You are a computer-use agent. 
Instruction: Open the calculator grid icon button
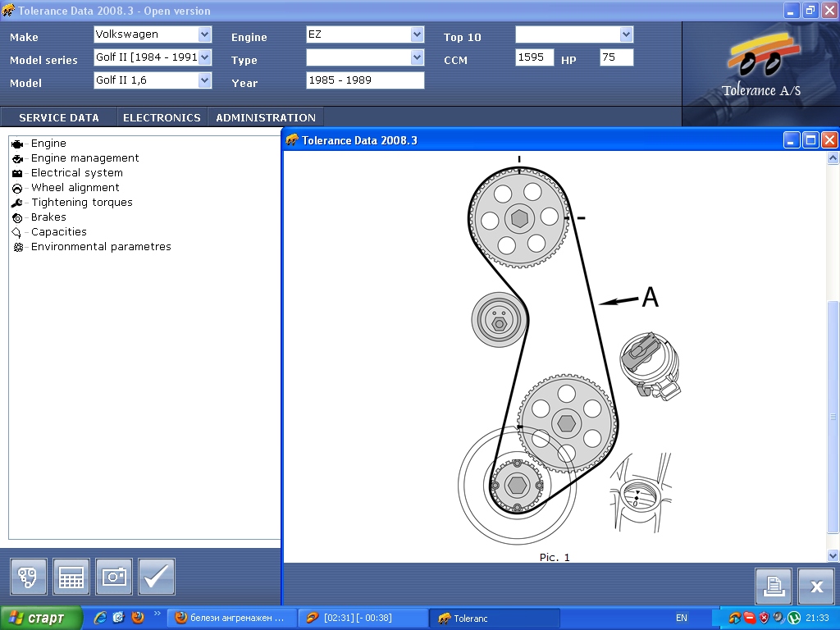tap(71, 577)
